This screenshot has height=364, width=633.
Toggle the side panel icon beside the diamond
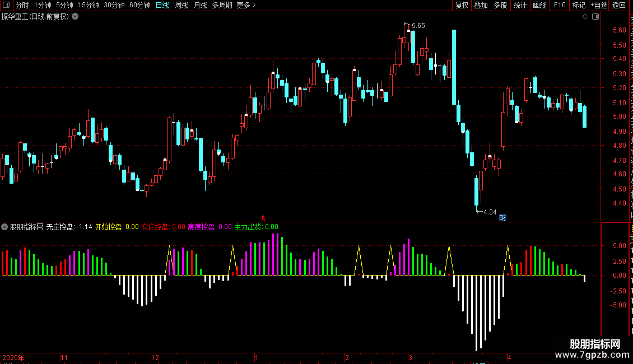point(595,17)
